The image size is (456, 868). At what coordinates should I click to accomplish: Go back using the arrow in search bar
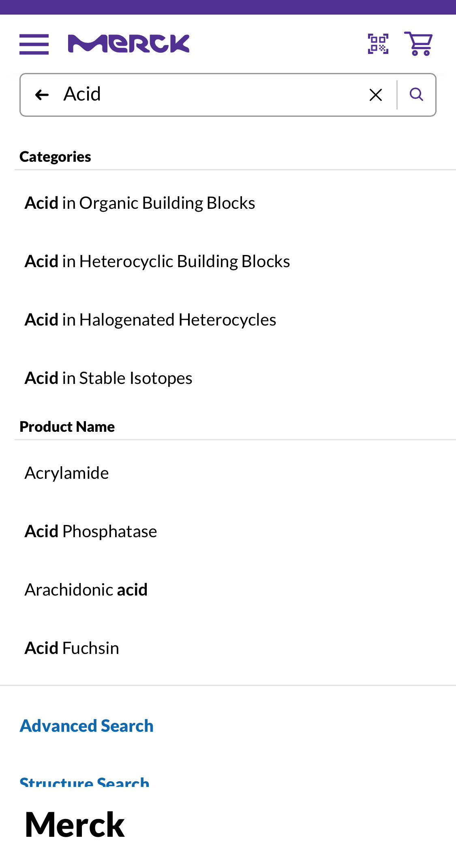click(42, 94)
